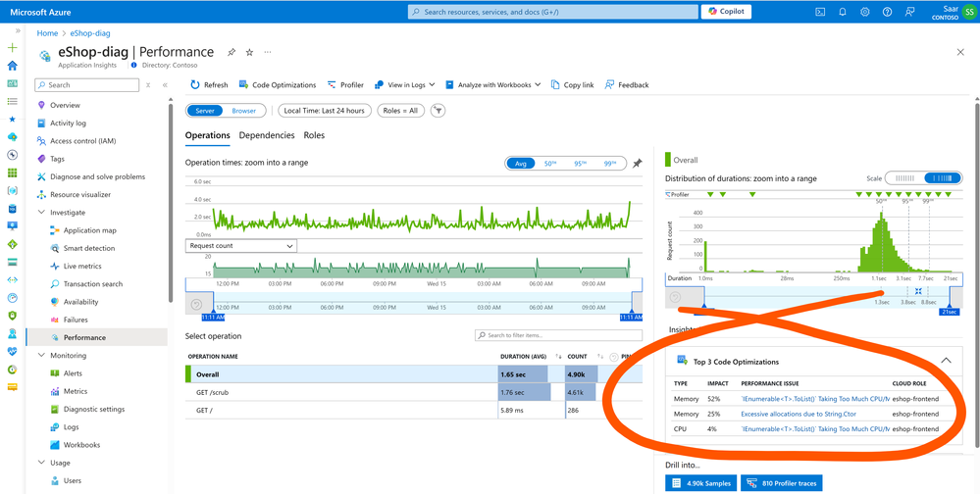Open Cloud Shell from top bar
This screenshot has width=980, height=494.
[x=821, y=12]
